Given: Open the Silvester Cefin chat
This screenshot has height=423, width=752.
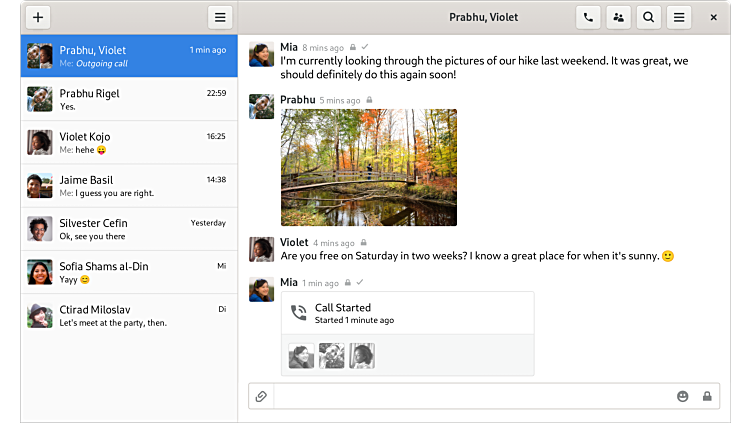Looking at the screenshot, I should coord(128,229).
